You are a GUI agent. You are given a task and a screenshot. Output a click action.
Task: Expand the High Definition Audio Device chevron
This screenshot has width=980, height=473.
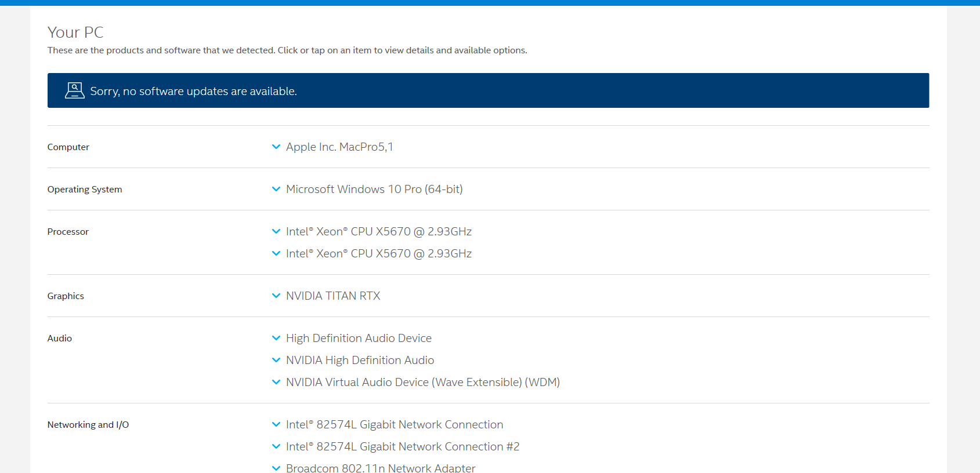coord(276,338)
